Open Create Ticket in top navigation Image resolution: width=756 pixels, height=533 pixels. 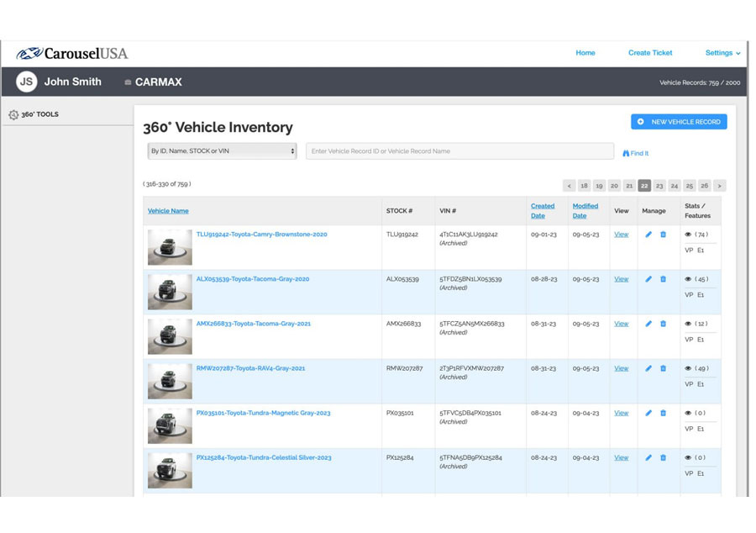(650, 53)
